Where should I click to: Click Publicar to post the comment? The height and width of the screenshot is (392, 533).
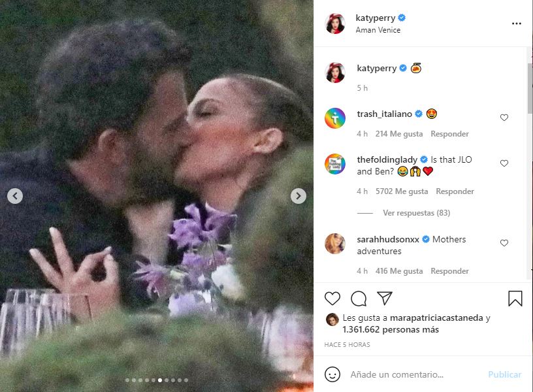pyautogui.click(x=504, y=374)
